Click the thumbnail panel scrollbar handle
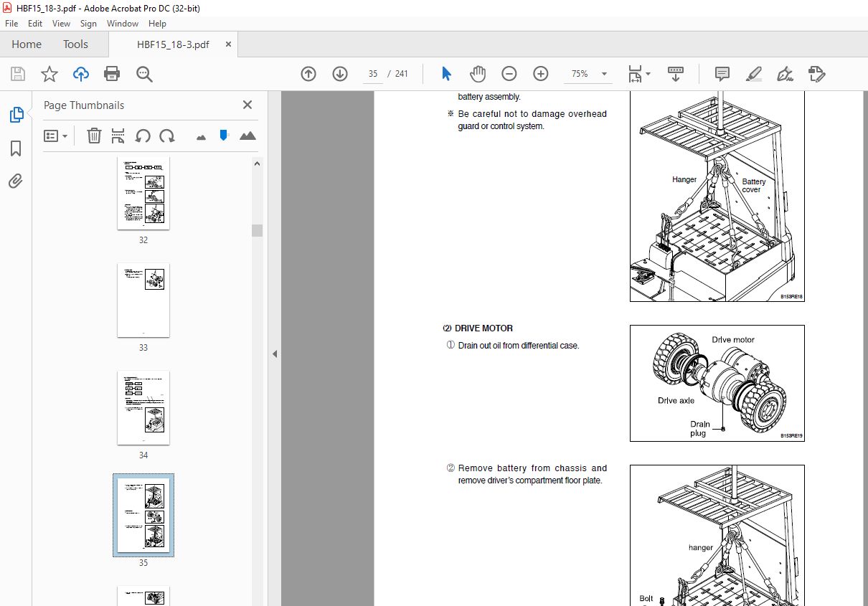 257,230
